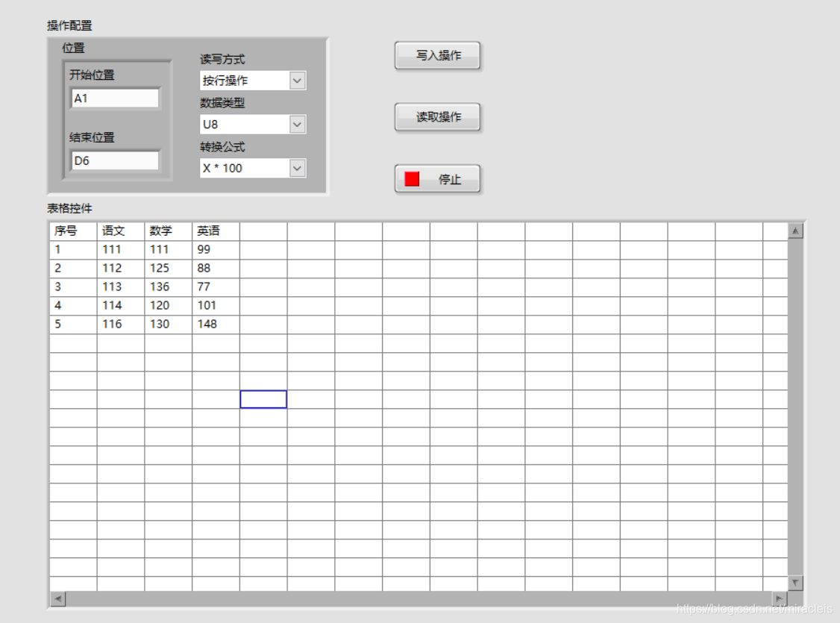Click the left arrow of the horizontal scrollbar
This screenshot has width=840, height=623.
(57, 598)
